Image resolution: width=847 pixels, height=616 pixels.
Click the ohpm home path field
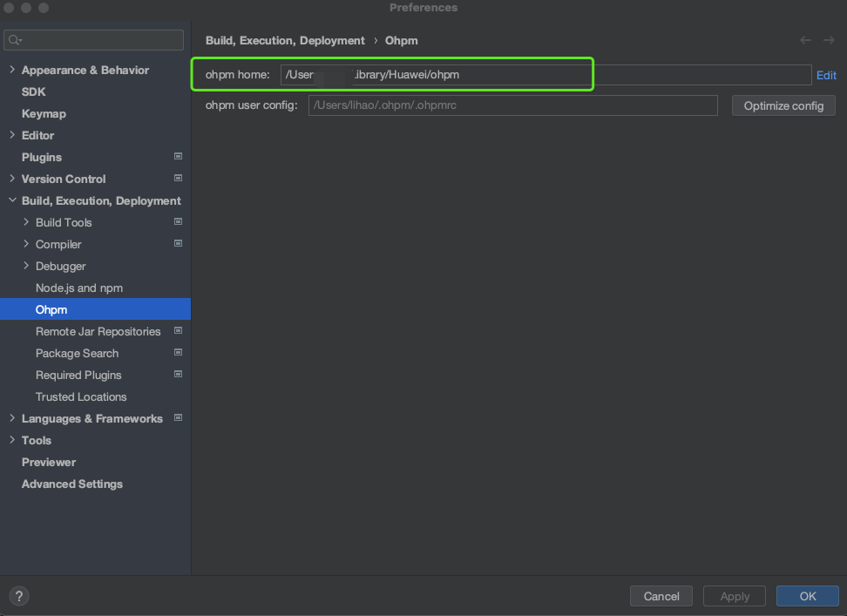point(545,75)
